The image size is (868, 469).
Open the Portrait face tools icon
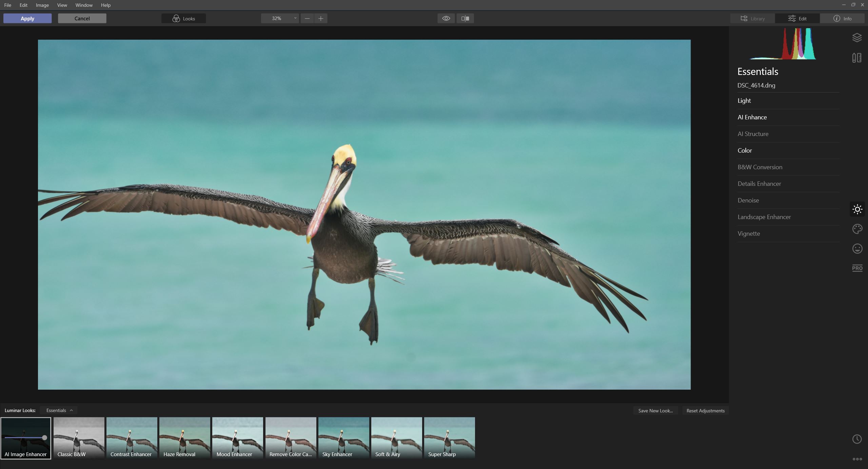[857, 249]
